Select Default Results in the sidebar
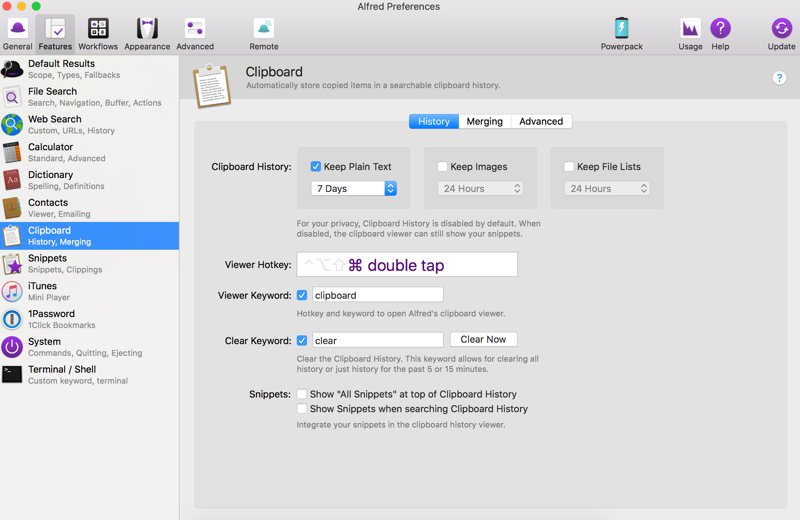 click(89, 69)
